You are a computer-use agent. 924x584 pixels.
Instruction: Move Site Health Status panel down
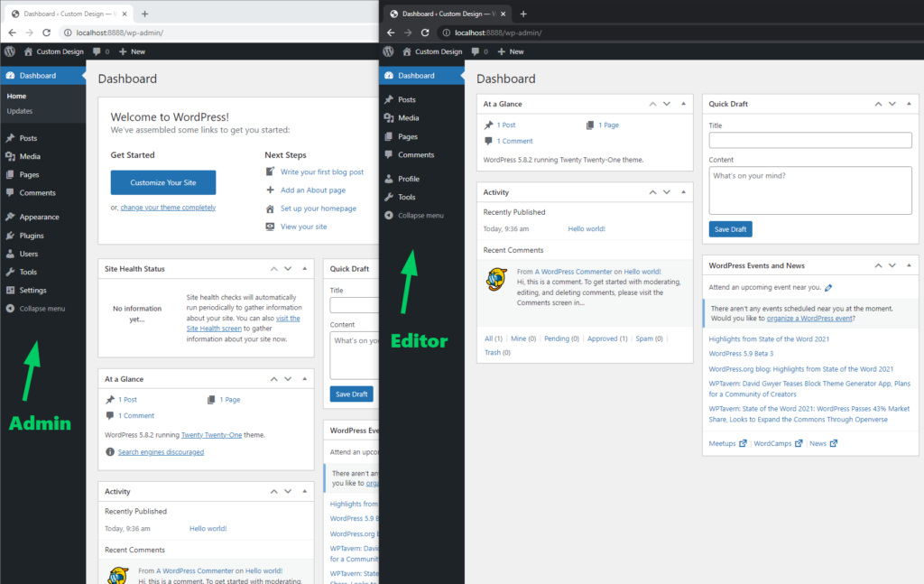coord(288,269)
